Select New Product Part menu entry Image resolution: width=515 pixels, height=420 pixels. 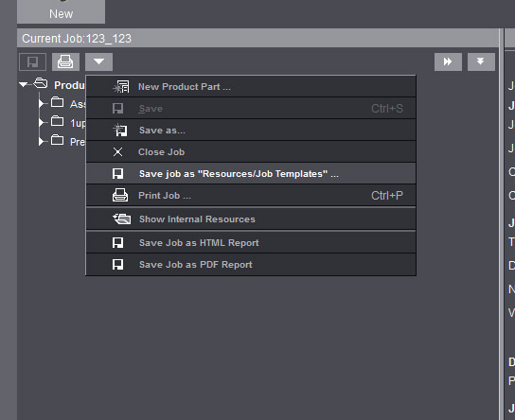point(251,87)
